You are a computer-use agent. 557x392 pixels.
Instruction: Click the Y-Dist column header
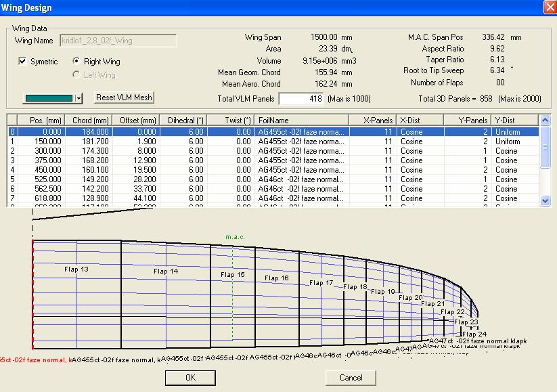click(515, 120)
